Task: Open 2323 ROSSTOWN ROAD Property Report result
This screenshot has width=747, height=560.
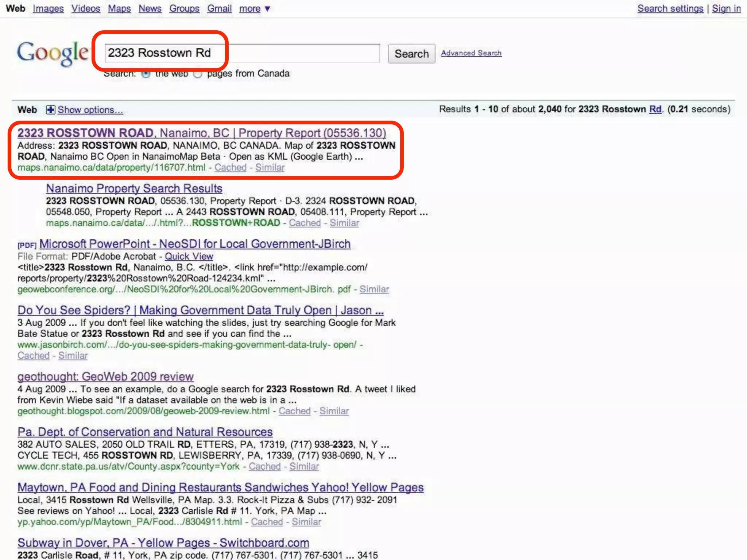Action: pyautogui.click(x=202, y=133)
